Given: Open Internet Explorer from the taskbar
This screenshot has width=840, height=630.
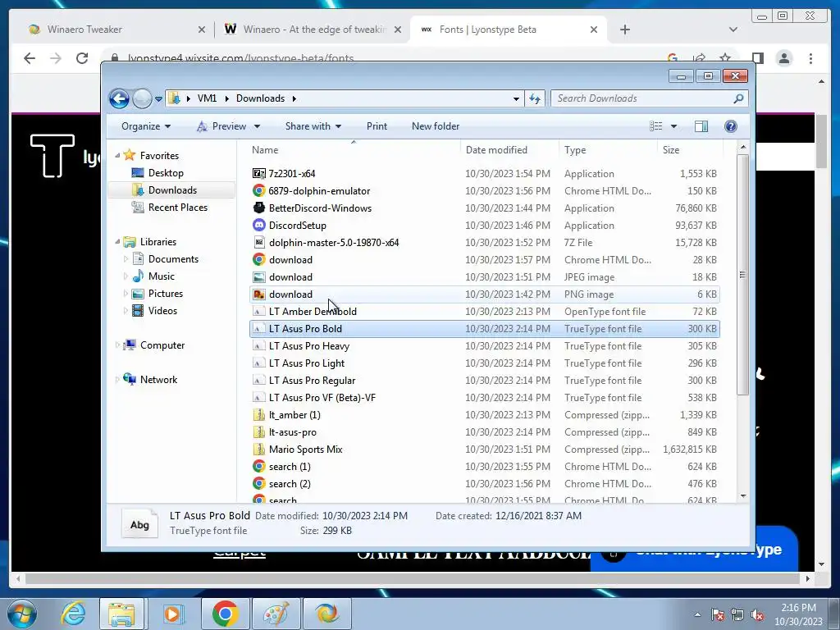Looking at the screenshot, I should pos(73,614).
